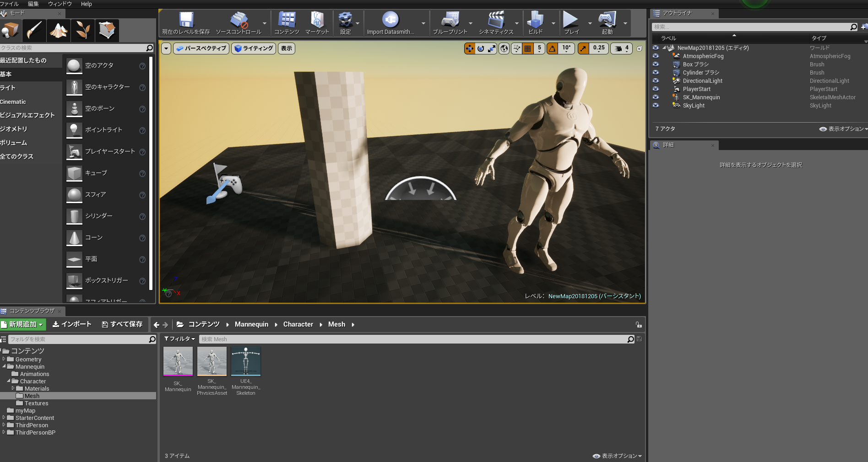Select the Geometry category tab
The height and width of the screenshot is (462, 868).
(14, 129)
